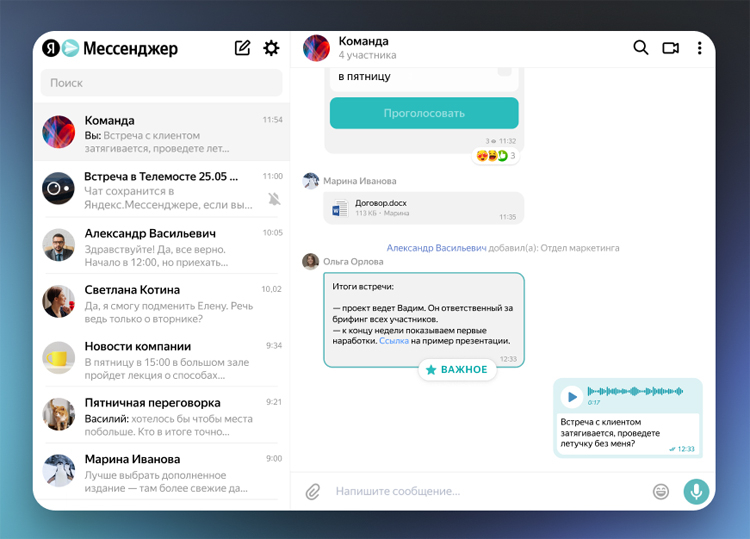
Task: Click the compose new message icon
Action: [x=242, y=48]
